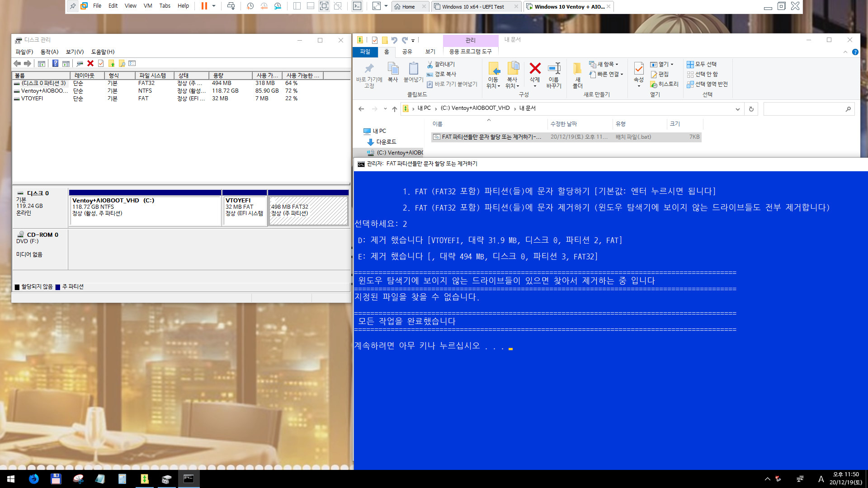Open Firefox from the Windows taskbar

33,479
